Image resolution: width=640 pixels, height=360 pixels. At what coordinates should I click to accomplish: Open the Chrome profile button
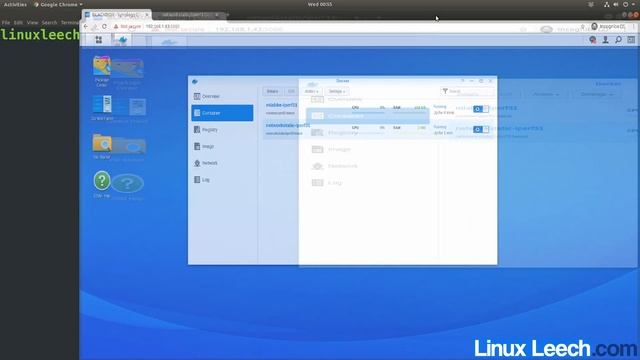pos(608,27)
